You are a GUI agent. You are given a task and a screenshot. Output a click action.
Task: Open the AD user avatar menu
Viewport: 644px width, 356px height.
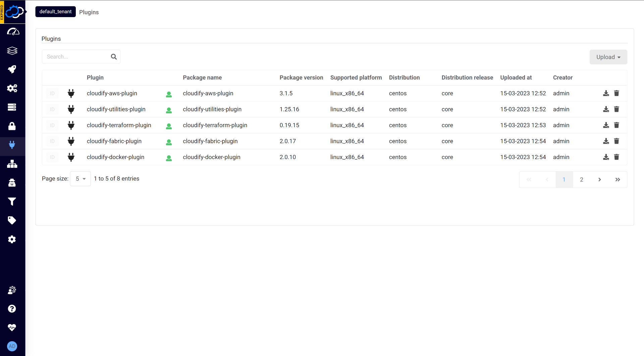pyautogui.click(x=12, y=346)
